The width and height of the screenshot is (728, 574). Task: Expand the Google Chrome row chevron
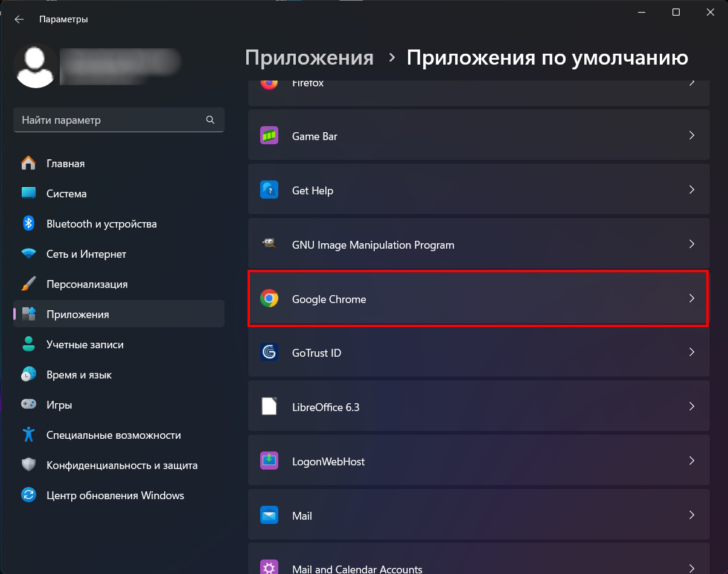coord(692,299)
